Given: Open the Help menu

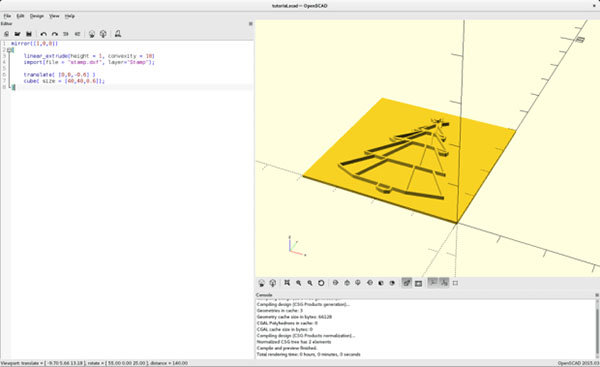Looking at the screenshot, I should coord(70,16).
